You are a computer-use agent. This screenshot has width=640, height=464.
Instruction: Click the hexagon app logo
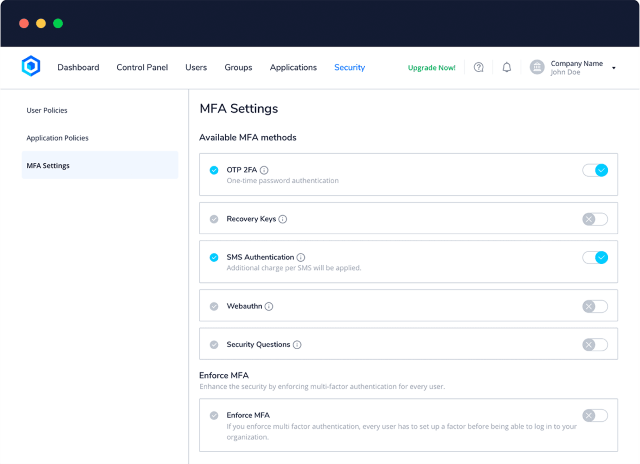31,66
